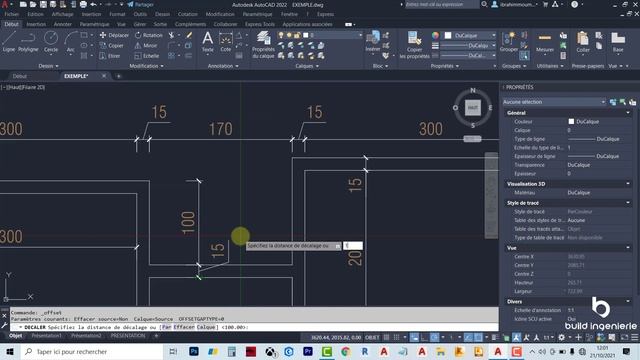Toggle the OBJET model space button
Image resolution: width=640 pixels, height=360 pixels.
(372, 337)
